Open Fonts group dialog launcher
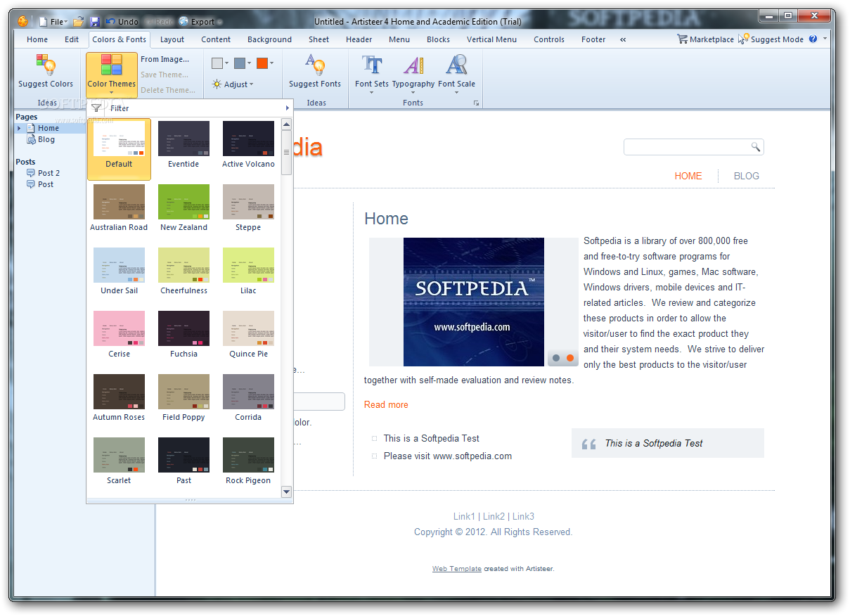Image resolution: width=850 pixels, height=616 pixels. 476,103
